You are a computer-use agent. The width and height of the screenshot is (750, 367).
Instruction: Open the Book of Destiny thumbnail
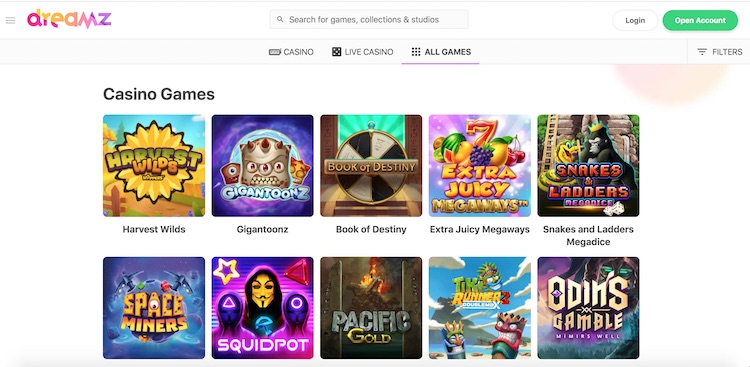coord(371,166)
